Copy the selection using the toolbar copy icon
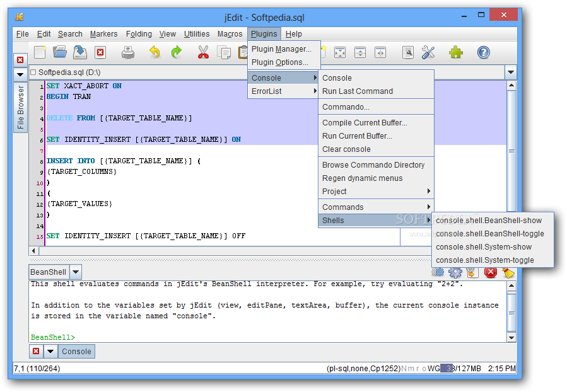This screenshot has height=392, width=567. point(224,52)
